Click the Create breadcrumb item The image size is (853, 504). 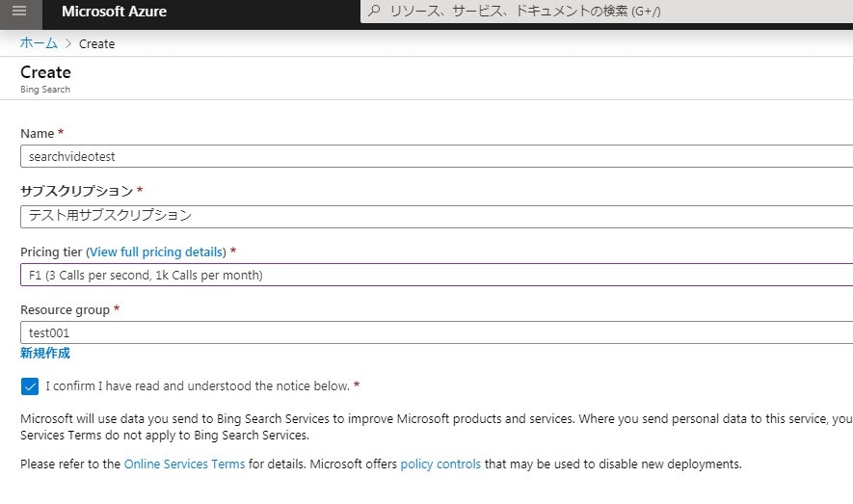click(96, 44)
